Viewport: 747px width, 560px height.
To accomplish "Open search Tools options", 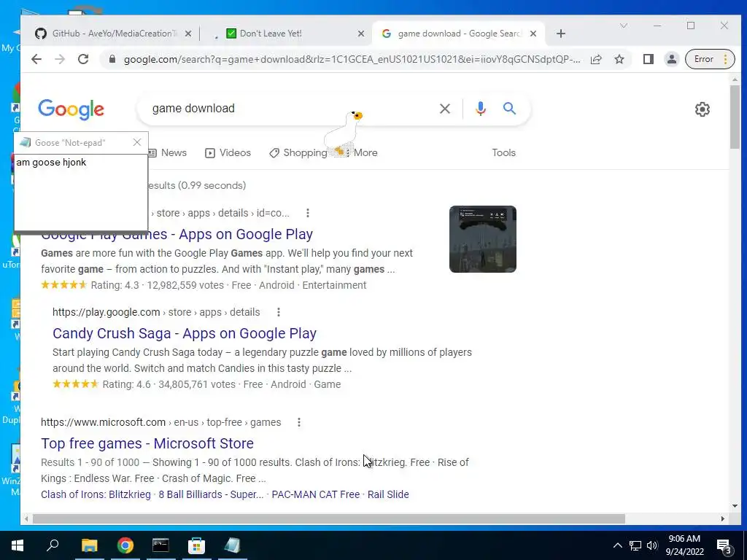I will click(503, 153).
